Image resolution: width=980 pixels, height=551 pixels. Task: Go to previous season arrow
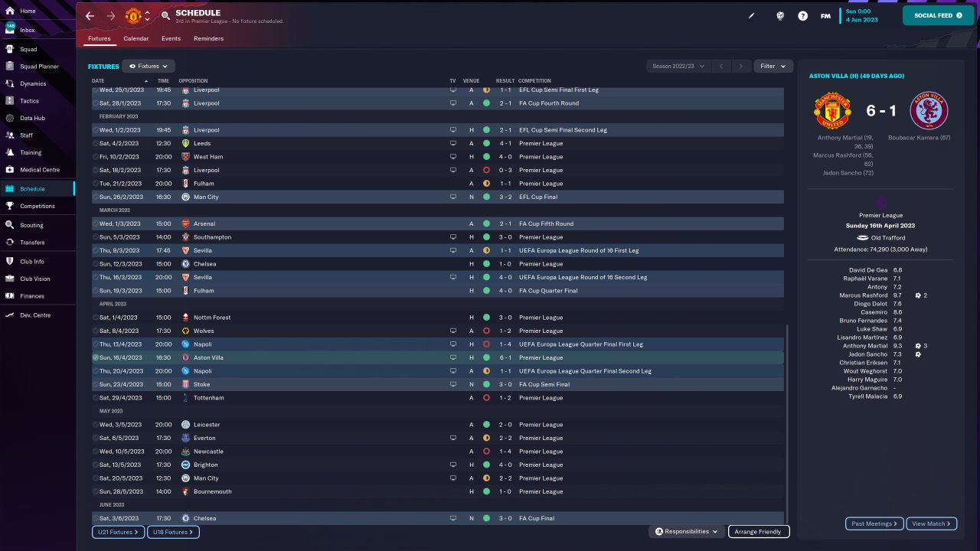click(720, 67)
